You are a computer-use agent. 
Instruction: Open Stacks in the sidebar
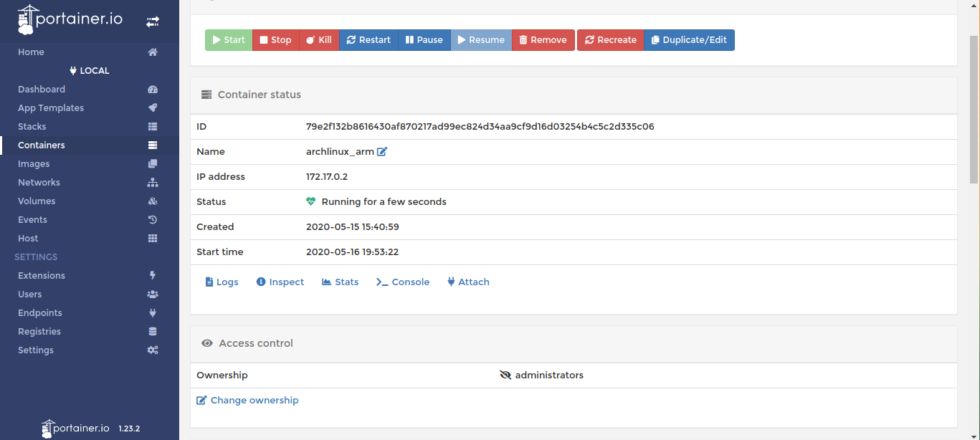pos(32,127)
